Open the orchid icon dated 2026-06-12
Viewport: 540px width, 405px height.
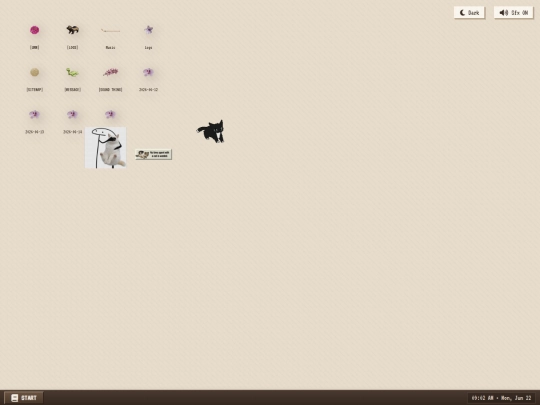click(x=148, y=72)
